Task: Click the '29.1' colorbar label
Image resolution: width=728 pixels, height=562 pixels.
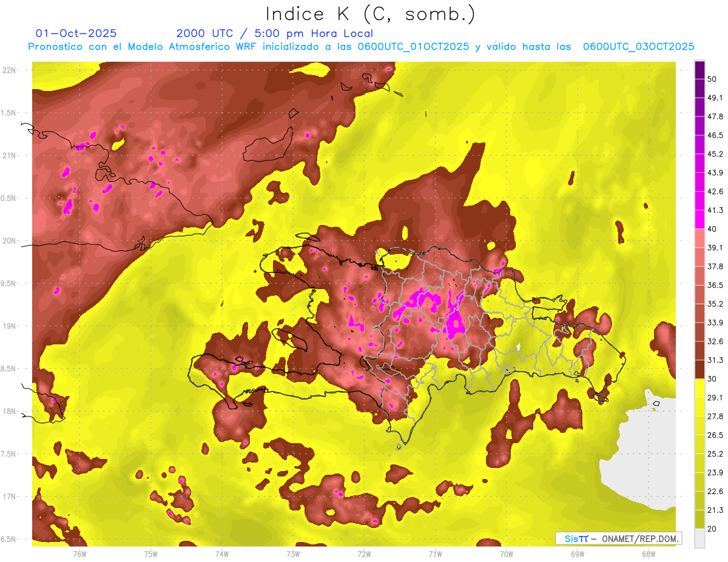Action: [715, 397]
